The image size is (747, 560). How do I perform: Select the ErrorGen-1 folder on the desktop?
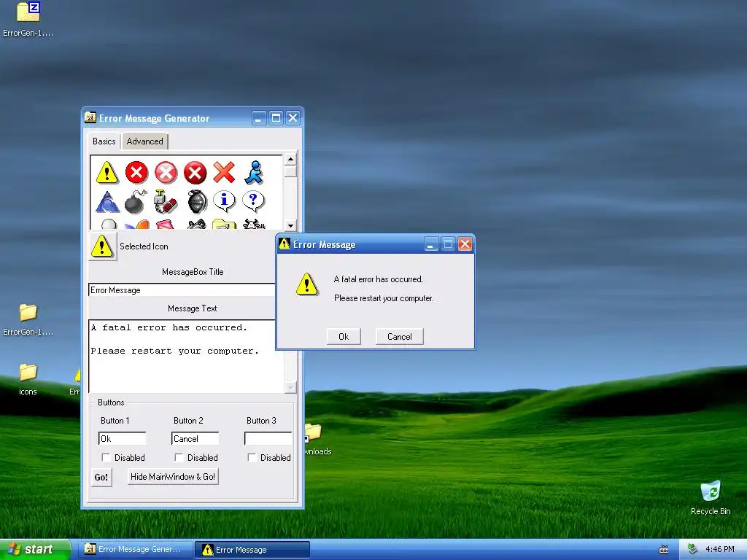click(28, 319)
